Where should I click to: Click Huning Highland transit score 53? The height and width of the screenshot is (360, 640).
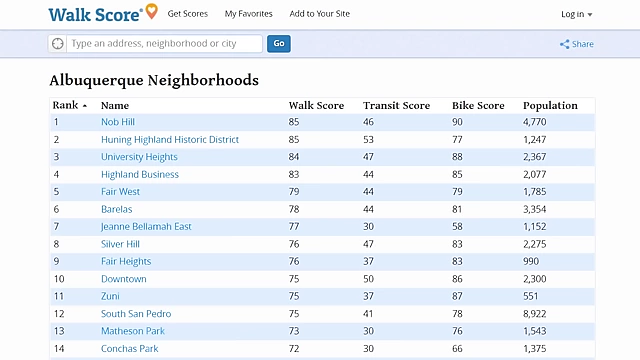pyautogui.click(x=368, y=140)
